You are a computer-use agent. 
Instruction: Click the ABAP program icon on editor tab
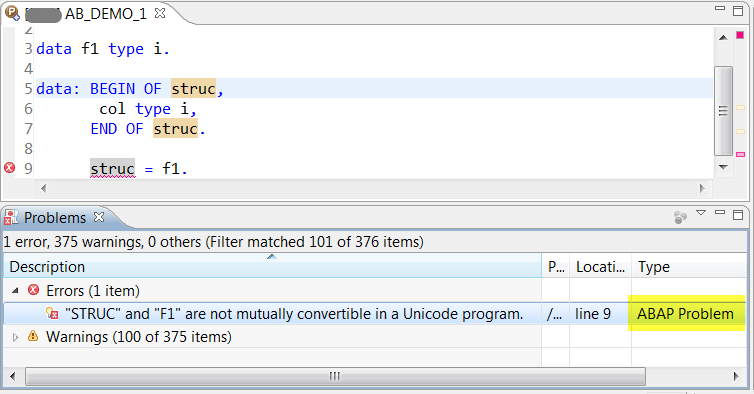tap(12, 13)
